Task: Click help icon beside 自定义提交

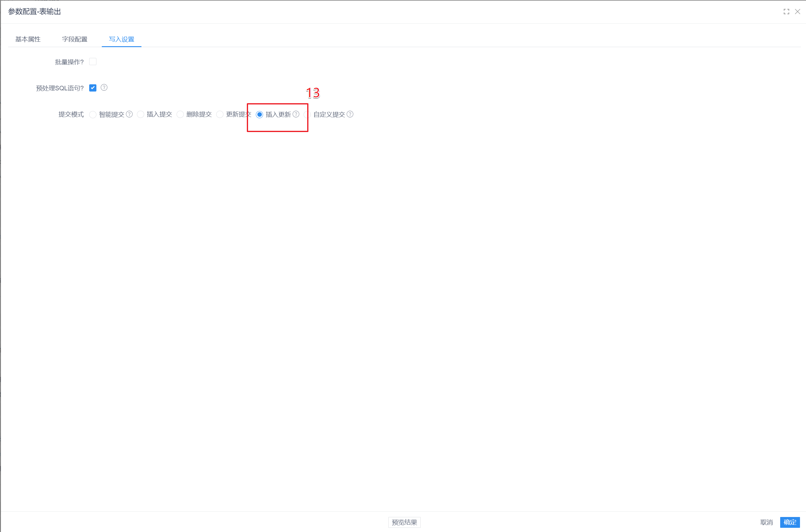Action: click(x=350, y=114)
